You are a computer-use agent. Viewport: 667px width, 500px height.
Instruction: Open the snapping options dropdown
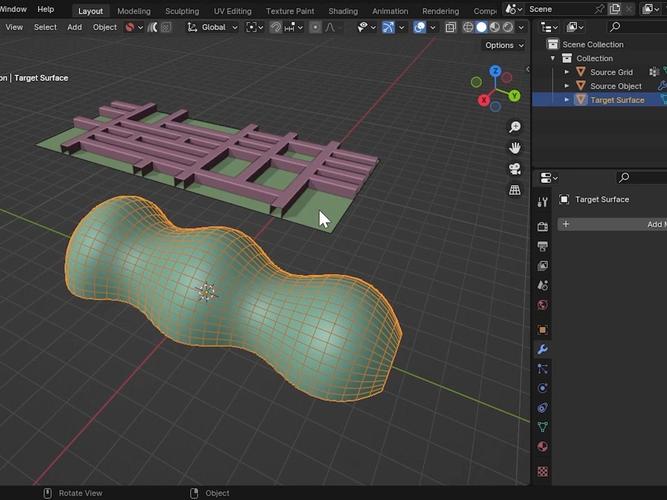coord(294,27)
